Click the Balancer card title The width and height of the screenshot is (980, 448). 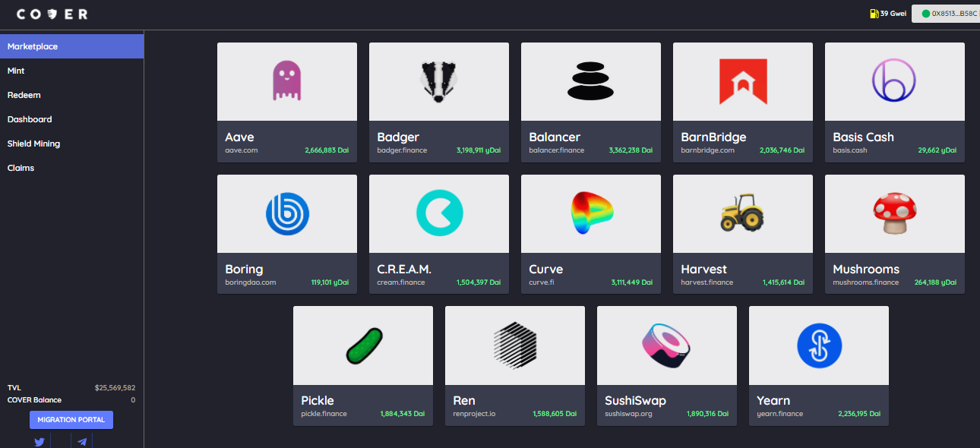pos(555,137)
